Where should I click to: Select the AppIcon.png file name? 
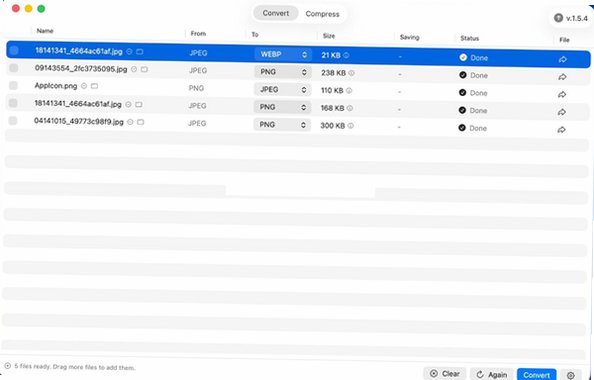coord(56,86)
